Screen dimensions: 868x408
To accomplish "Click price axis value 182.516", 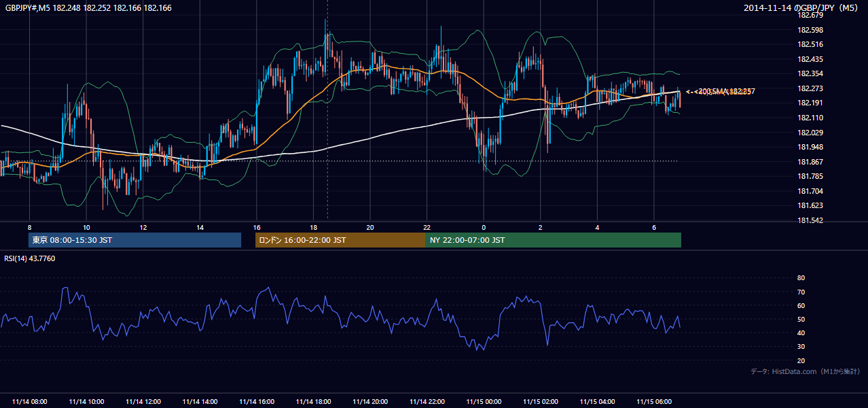I will pos(810,44).
